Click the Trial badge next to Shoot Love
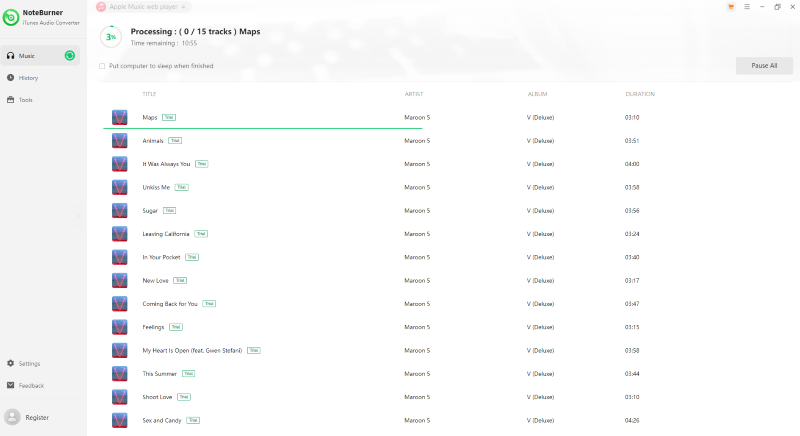 (184, 397)
